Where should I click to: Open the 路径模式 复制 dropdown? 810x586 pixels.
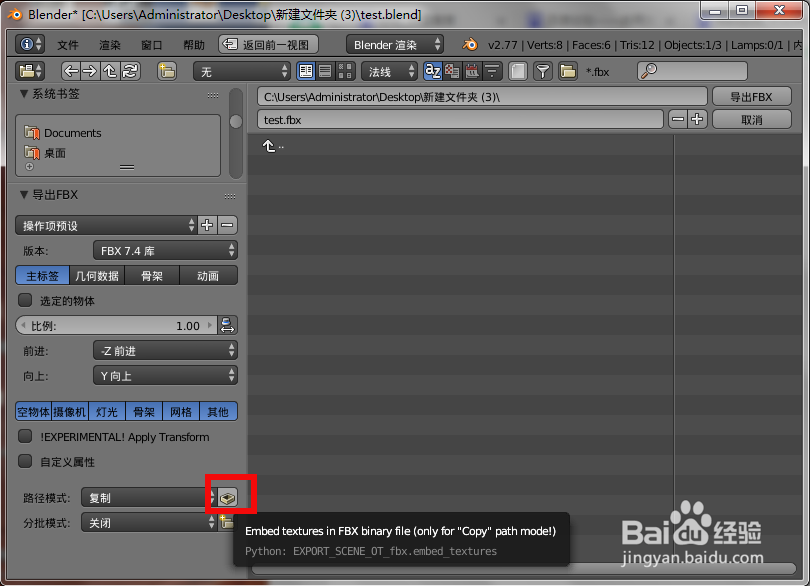[149, 498]
